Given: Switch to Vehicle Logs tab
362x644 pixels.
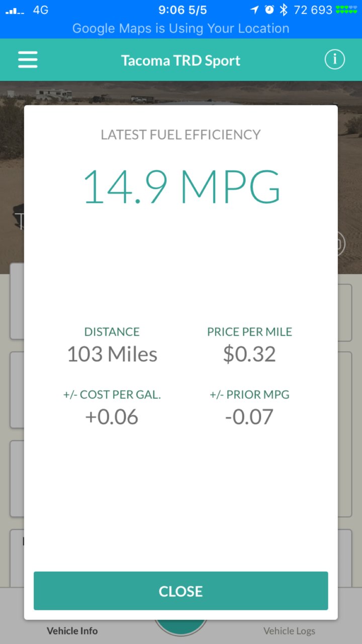Looking at the screenshot, I should point(290,631).
